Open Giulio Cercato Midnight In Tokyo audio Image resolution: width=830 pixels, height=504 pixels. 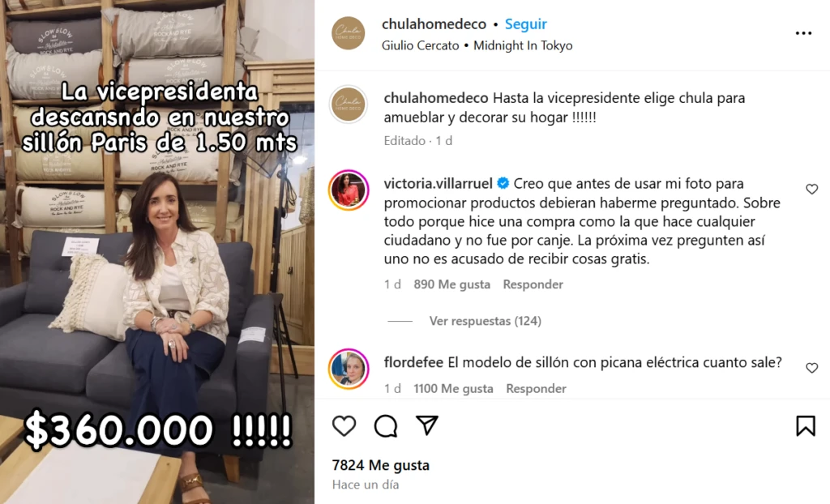477,45
